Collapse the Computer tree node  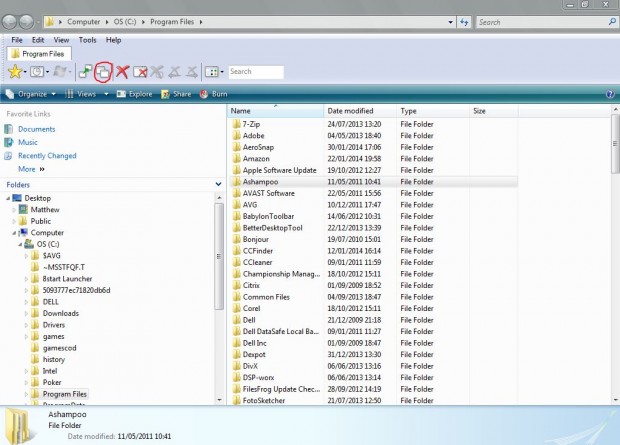(14, 233)
